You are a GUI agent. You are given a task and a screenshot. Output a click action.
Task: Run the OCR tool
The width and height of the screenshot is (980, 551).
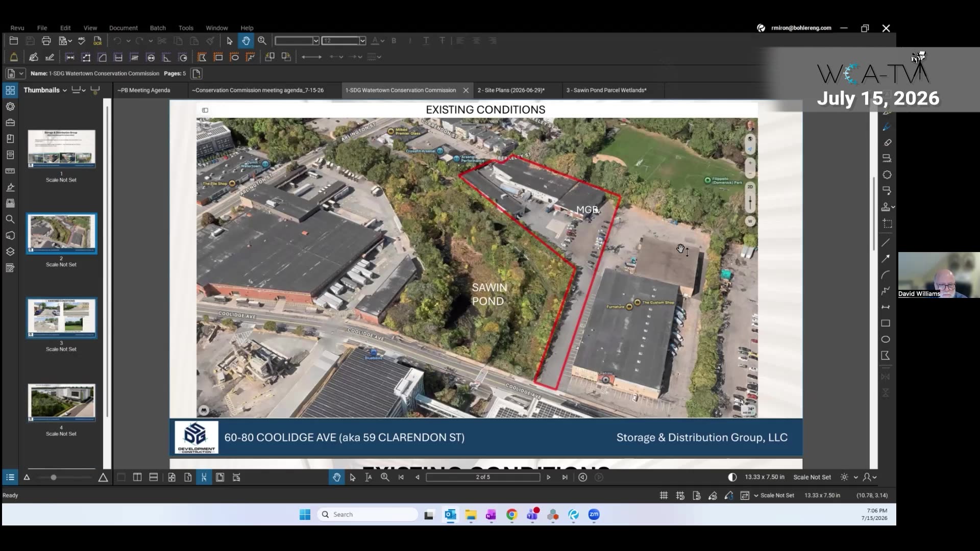tap(97, 41)
